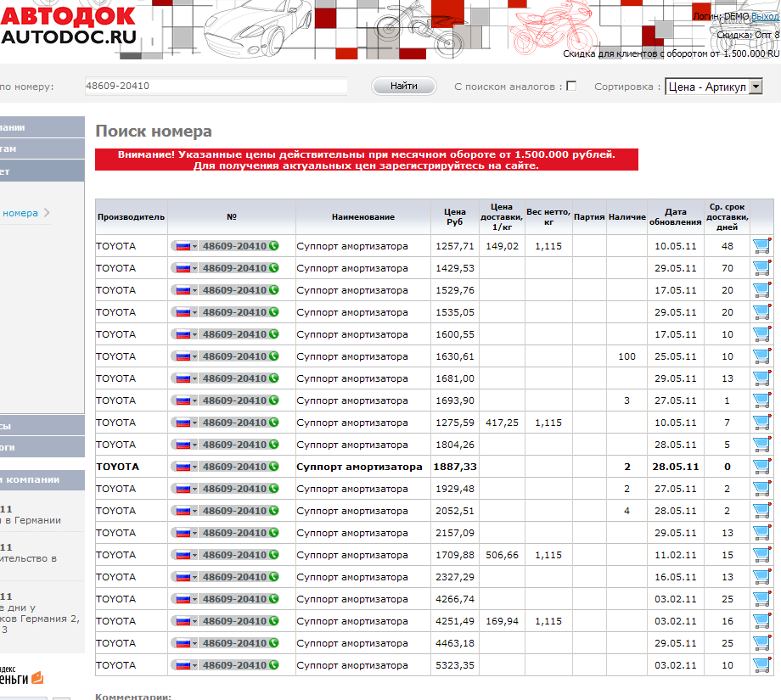Click the Autodoc.ru logo
781x700 pixels.
point(68,25)
